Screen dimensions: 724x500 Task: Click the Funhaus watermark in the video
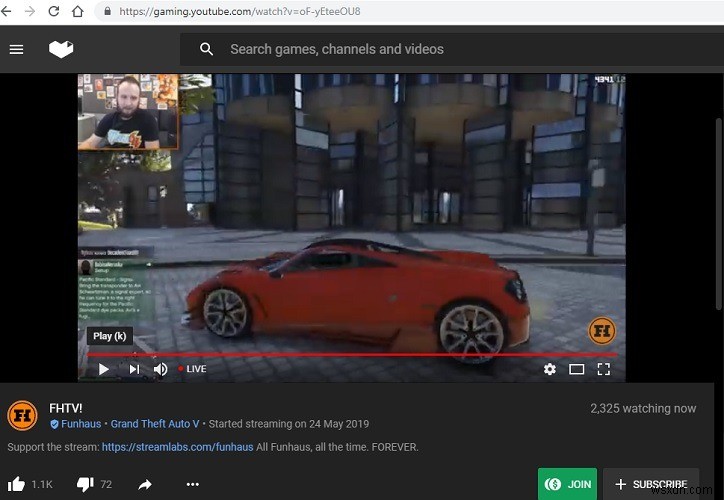[x=602, y=331]
